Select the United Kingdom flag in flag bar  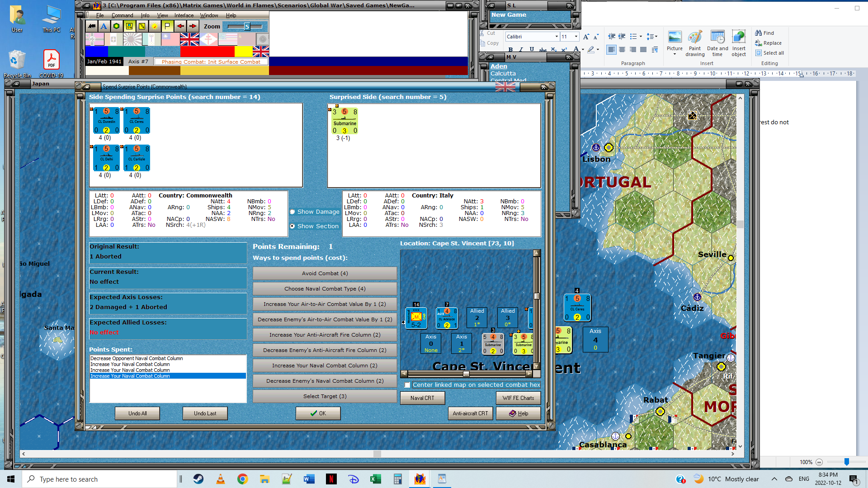(x=189, y=40)
